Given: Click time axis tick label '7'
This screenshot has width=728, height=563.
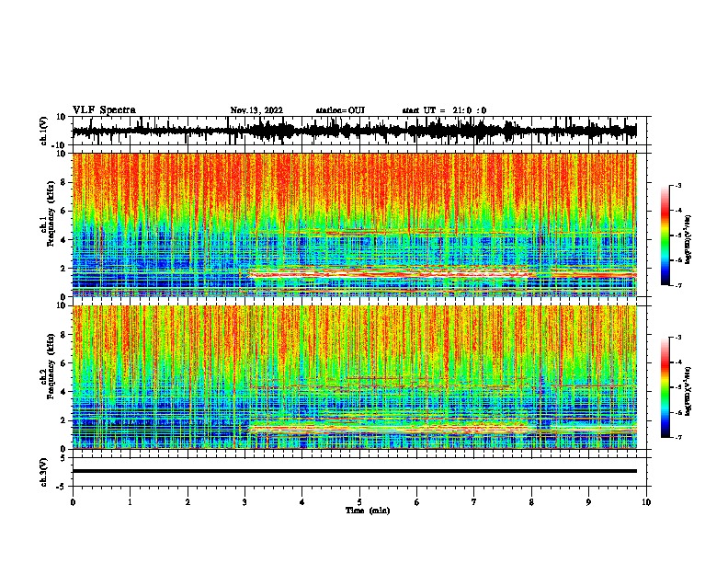Looking at the screenshot, I should coord(474,502).
